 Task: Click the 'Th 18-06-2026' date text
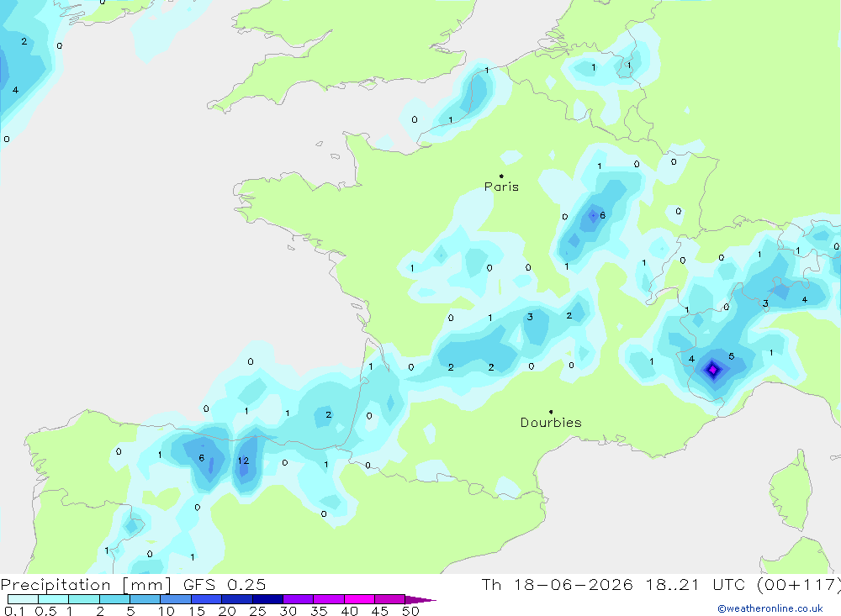point(557,585)
